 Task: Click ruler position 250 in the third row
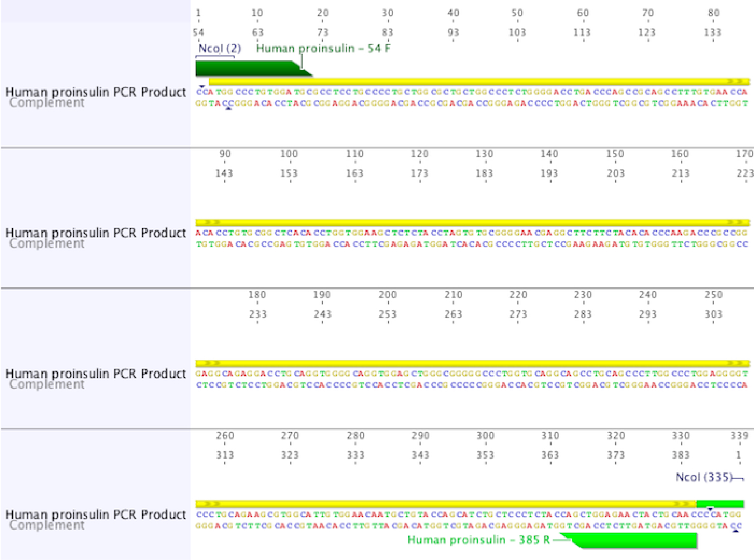pos(713,295)
